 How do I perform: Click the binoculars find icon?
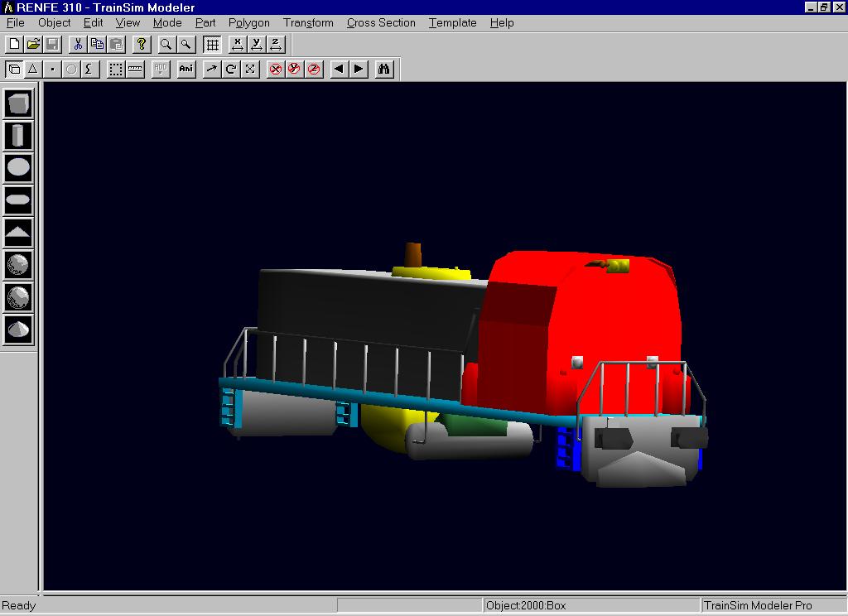click(383, 69)
